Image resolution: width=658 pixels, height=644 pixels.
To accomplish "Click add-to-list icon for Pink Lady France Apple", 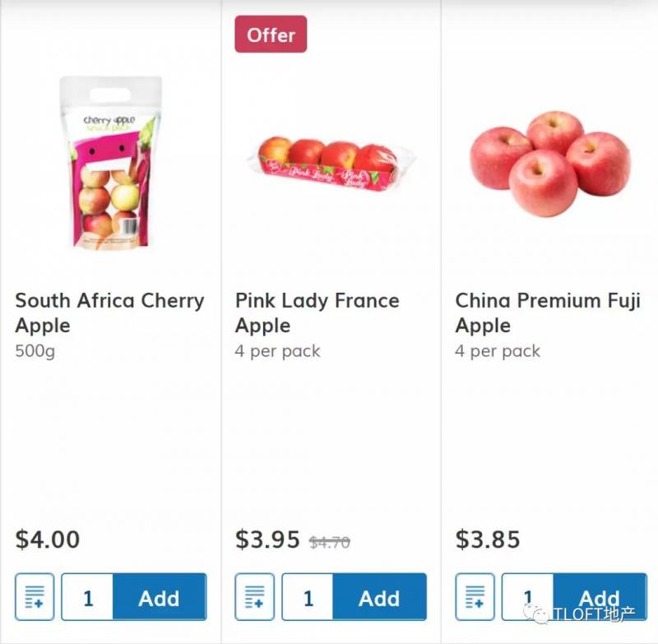I will [x=255, y=596].
